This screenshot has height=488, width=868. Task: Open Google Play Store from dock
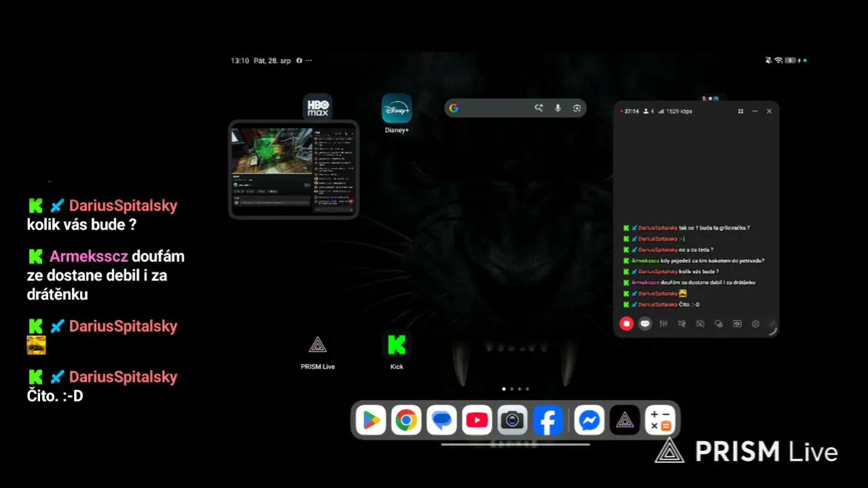click(x=371, y=421)
